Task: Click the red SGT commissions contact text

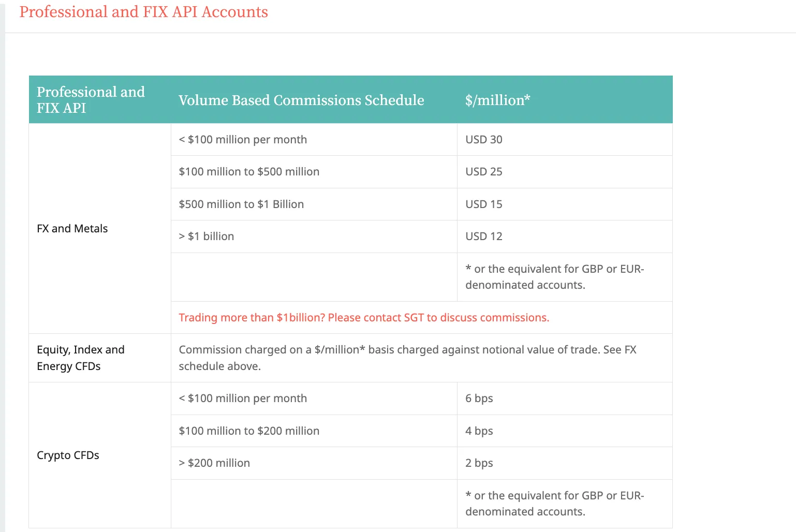Action: click(x=364, y=317)
